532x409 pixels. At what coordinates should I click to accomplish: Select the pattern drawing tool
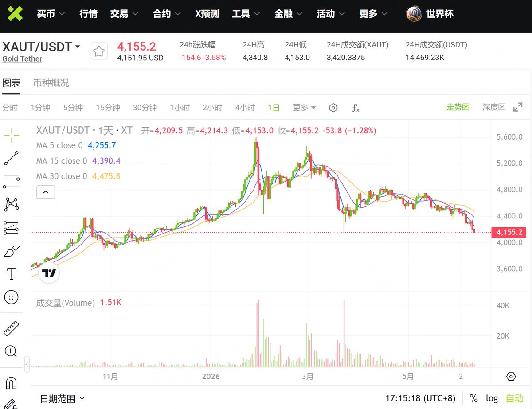coord(11,204)
